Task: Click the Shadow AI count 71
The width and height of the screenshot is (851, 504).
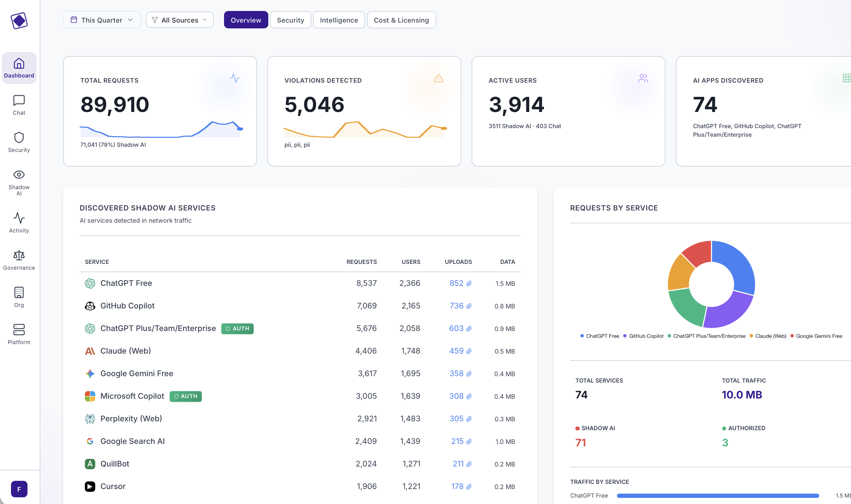Action: 581,443
